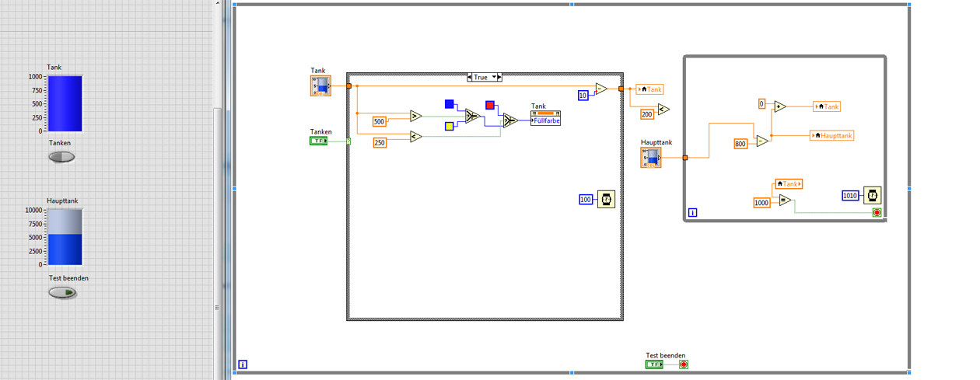The height and width of the screenshot is (380, 980).
Task: Toggle the Test beenden switch
Action: click(62, 293)
